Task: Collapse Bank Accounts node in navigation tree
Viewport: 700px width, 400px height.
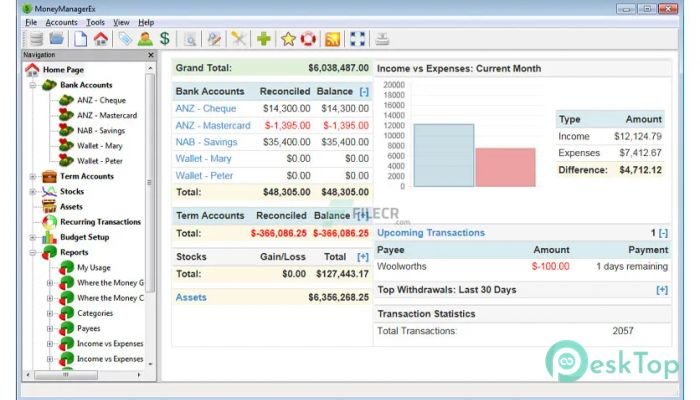Action: (33, 85)
